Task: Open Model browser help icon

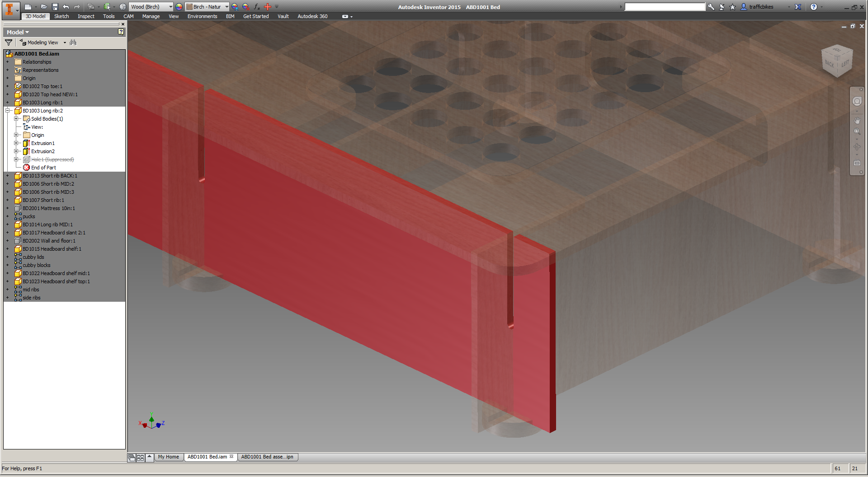Action: click(x=121, y=32)
